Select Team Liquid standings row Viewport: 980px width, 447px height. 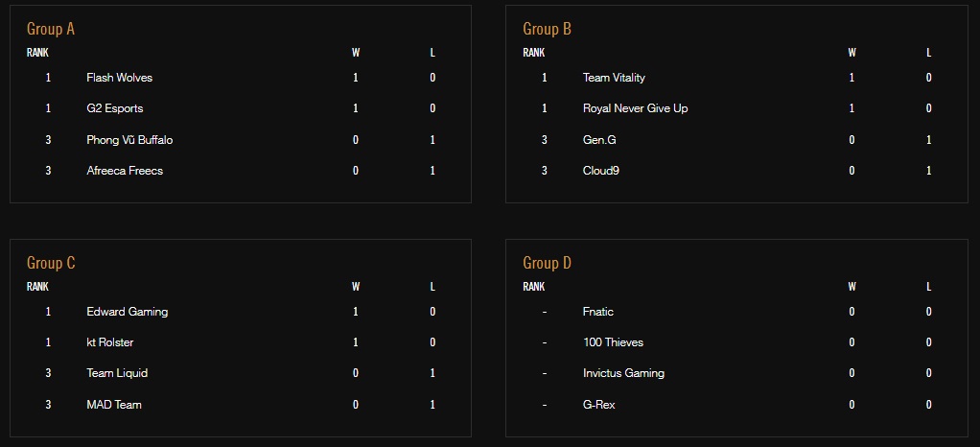pos(117,373)
